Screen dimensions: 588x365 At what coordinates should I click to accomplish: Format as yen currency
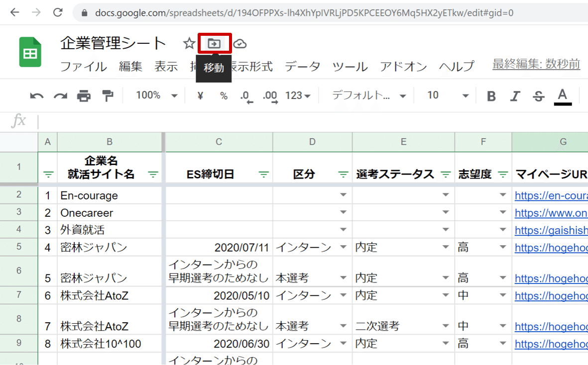click(200, 96)
